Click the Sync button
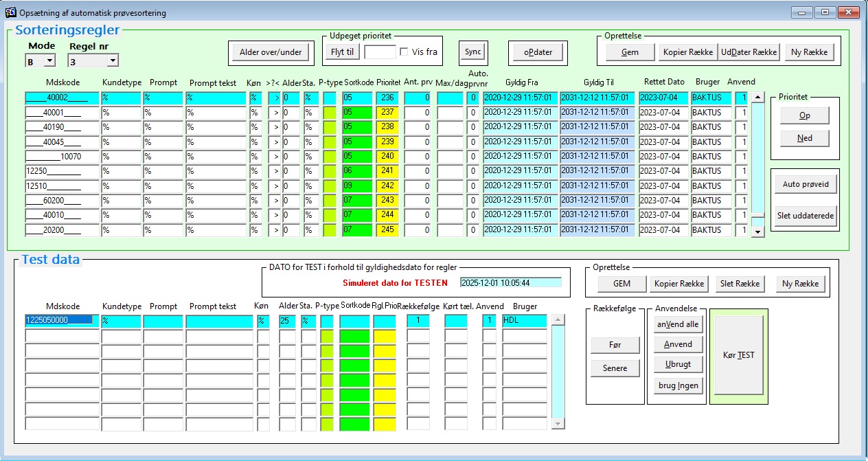The image size is (868, 461). pos(472,52)
